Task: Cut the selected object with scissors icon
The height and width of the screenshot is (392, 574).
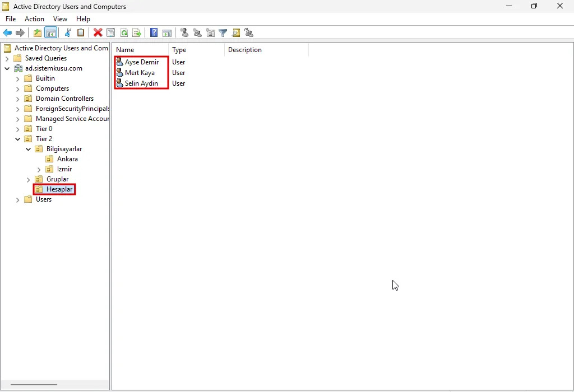Action: [68, 33]
